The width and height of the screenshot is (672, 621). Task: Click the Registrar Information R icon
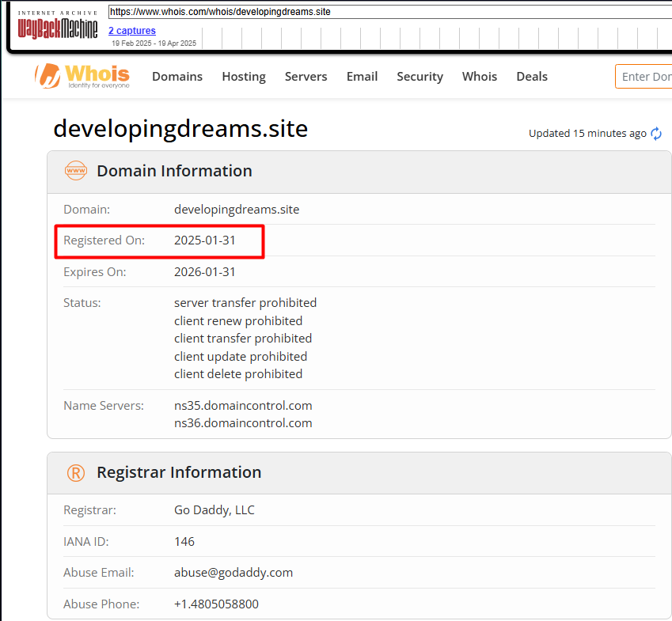tap(76, 473)
